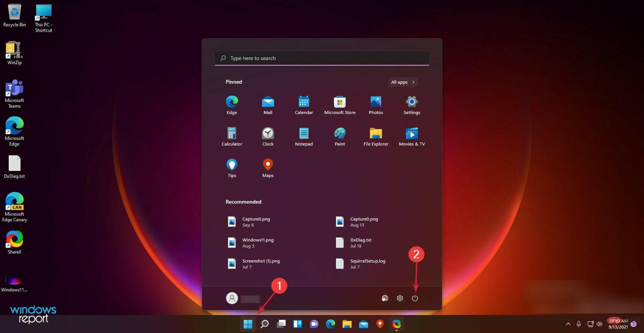Image resolution: width=644 pixels, height=333 pixels.
Task: Open the Maps pinned app
Action: 268,168
